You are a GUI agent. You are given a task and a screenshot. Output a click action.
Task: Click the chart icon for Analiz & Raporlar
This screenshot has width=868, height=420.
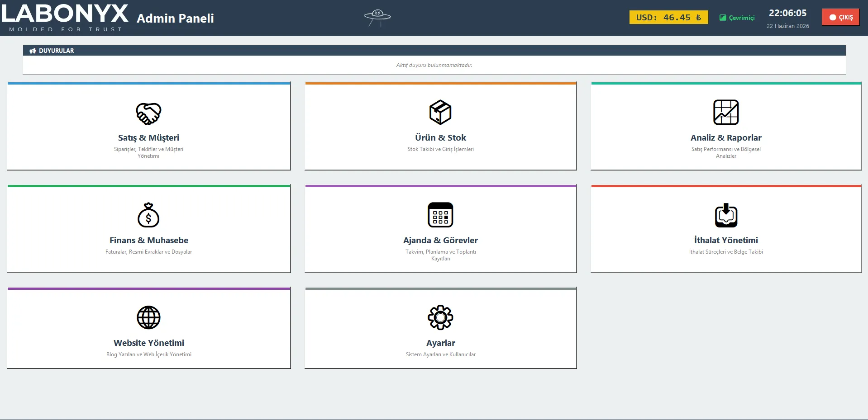[726, 112]
